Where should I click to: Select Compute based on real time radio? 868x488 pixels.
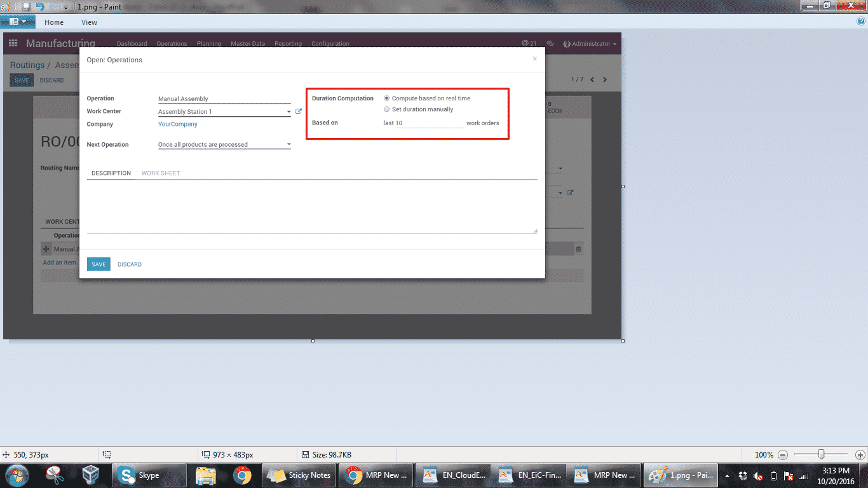(x=387, y=98)
